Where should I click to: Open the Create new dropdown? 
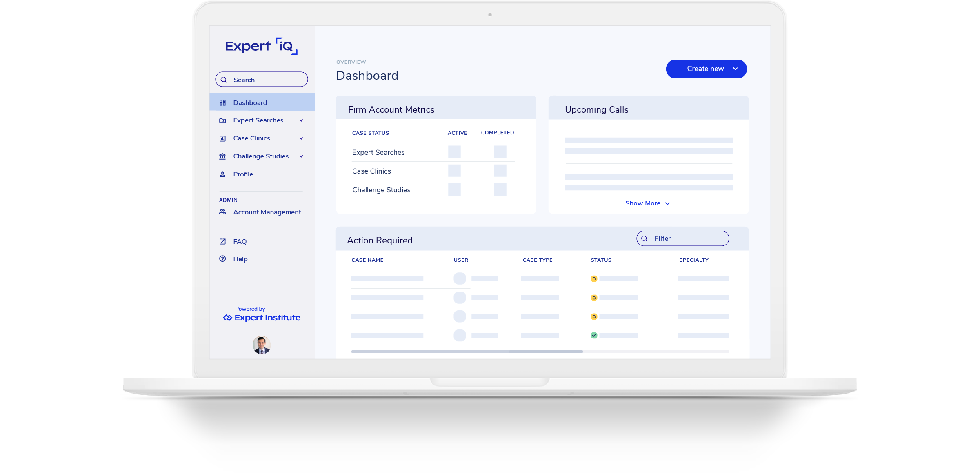[706, 69]
